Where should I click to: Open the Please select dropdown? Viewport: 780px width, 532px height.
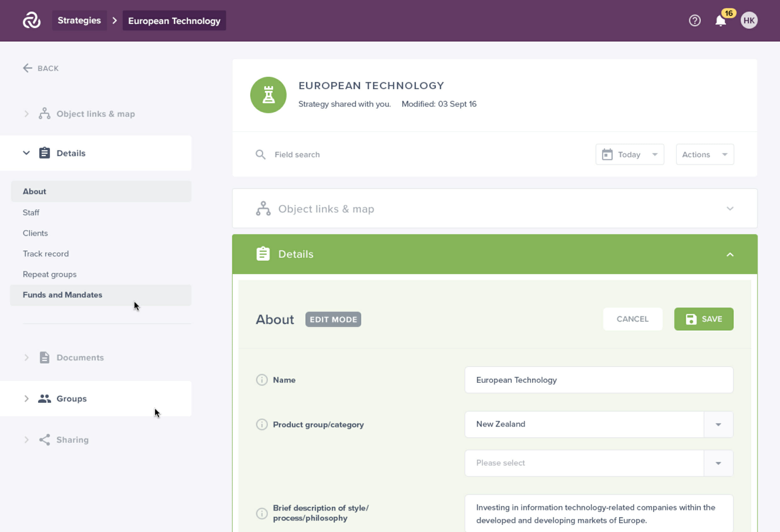tap(599, 463)
